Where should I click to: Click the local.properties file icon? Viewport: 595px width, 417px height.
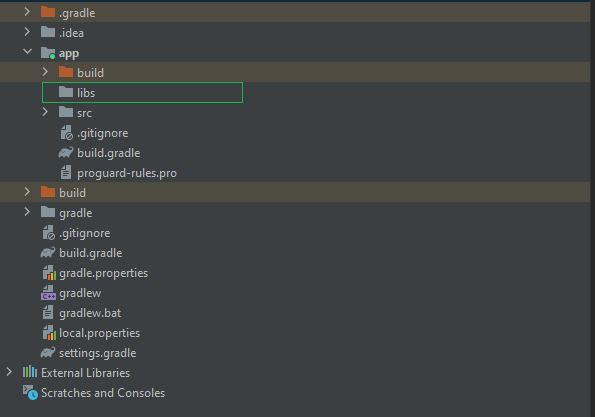pyautogui.click(x=49, y=333)
